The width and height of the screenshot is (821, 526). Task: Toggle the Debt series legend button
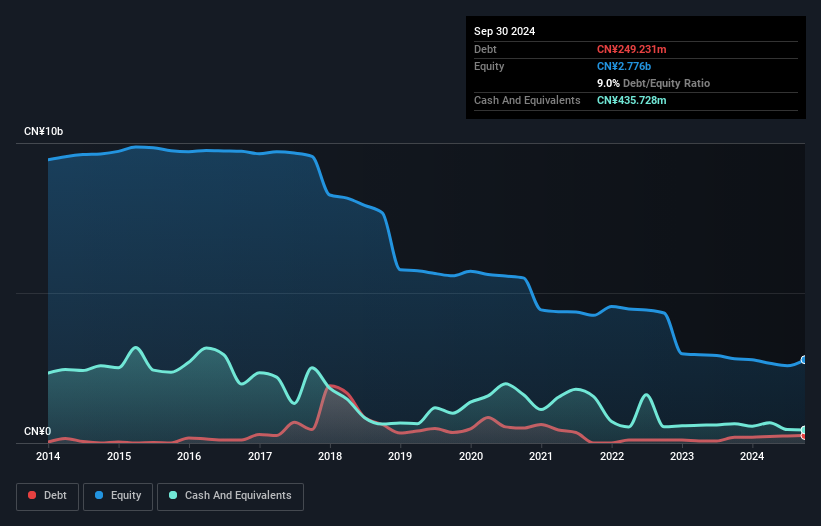click(x=47, y=496)
